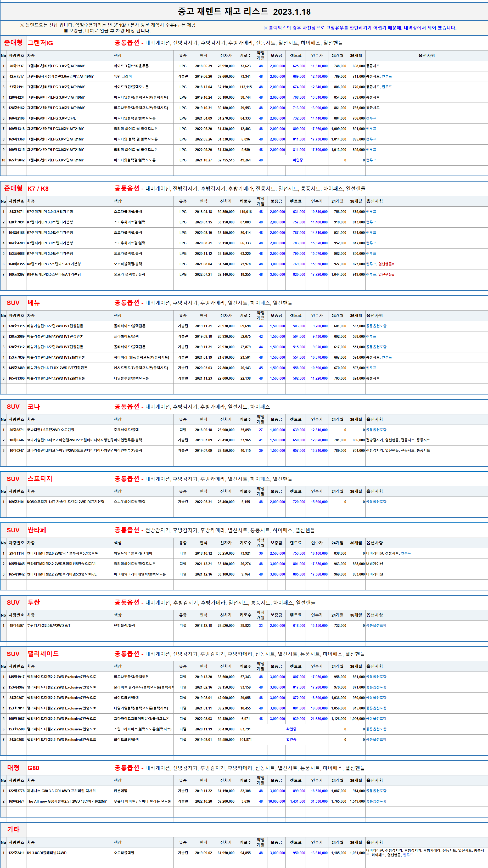Click 공통옵션포함 in the 스포티지 169호3101 row
Image resolution: width=488 pixels, height=868 pixels.
click(x=376, y=502)
